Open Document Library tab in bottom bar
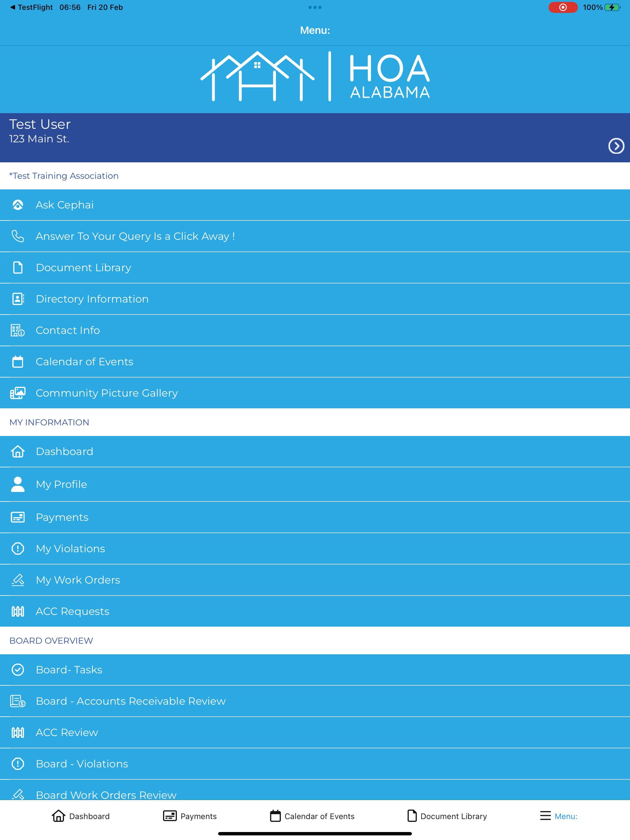The height and width of the screenshot is (840, 630). point(447,816)
